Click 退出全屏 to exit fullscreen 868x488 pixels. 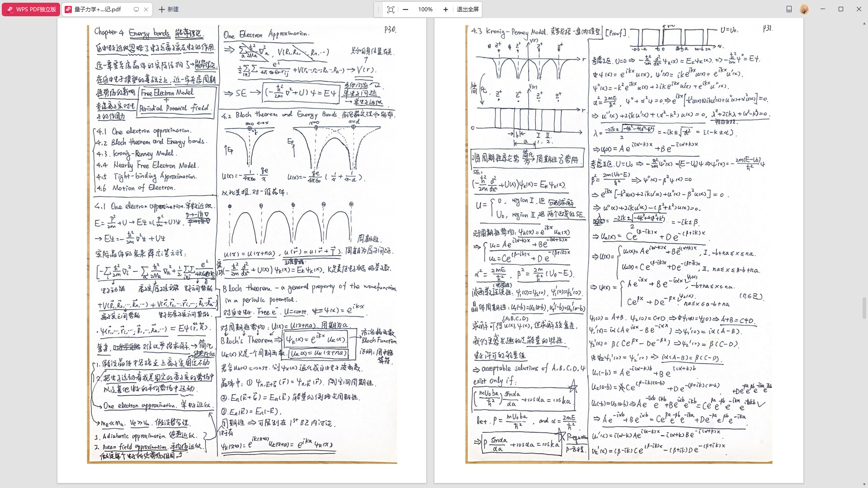(467, 9)
